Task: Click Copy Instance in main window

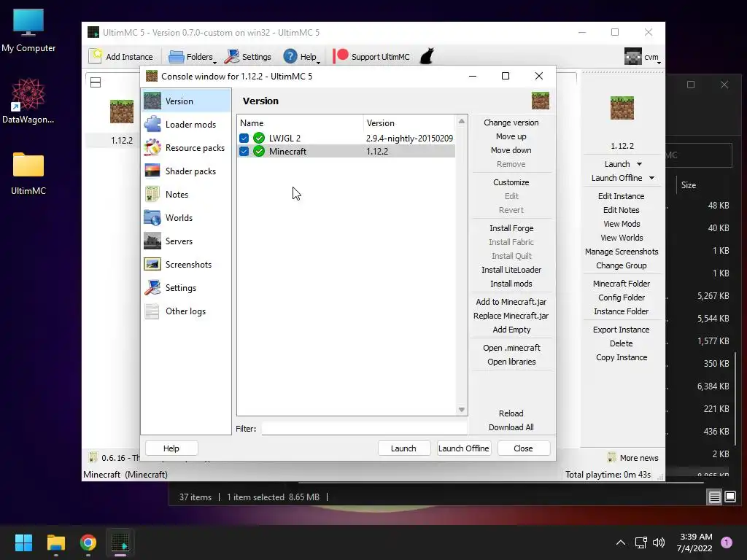Action: (622, 357)
